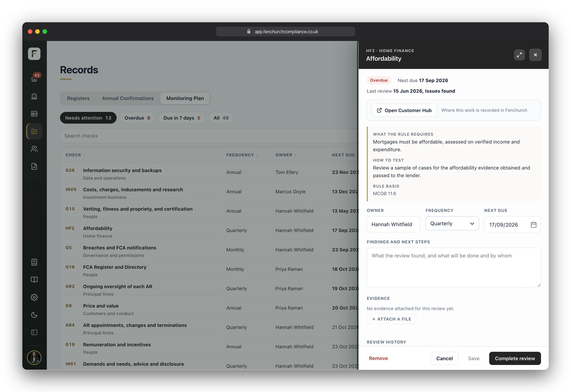Open the G9 Price and value row
Viewport: 571px width, 392px height.
coord(209,308)
